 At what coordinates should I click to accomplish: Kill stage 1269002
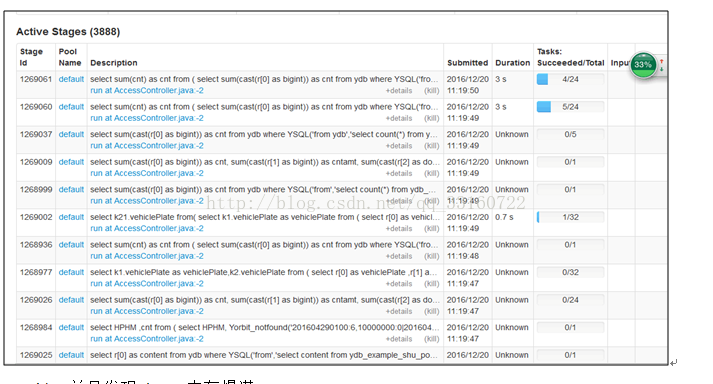(x=432, y=228)
